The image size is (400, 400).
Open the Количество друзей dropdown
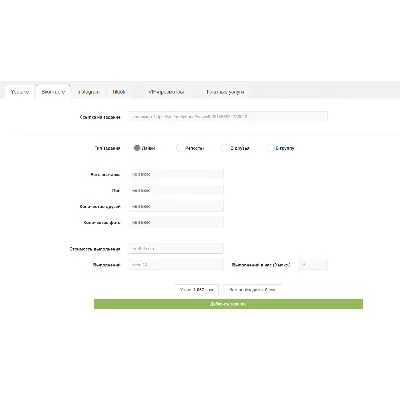(x=176, y=206)
